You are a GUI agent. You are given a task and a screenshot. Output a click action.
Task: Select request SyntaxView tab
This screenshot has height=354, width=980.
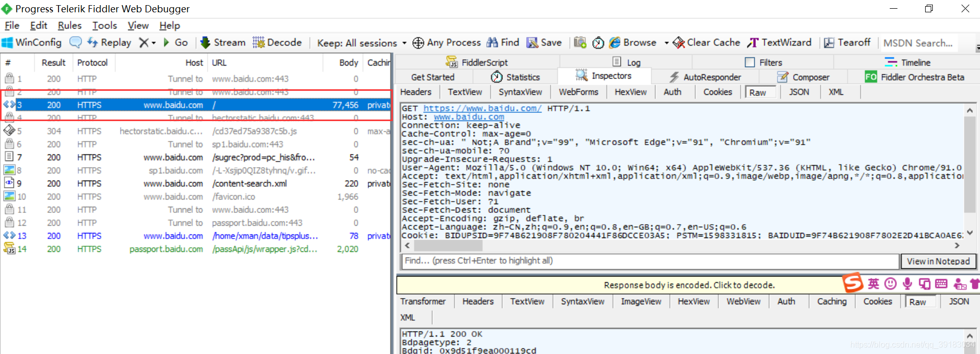[x=520, y=92]
